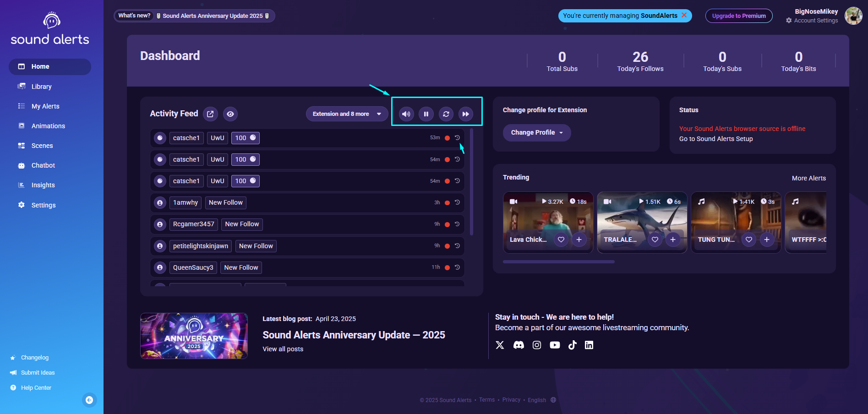Click red dot on catsche1 53m row
The height and width of the screenshot is (414, 868).
[447, 138]
